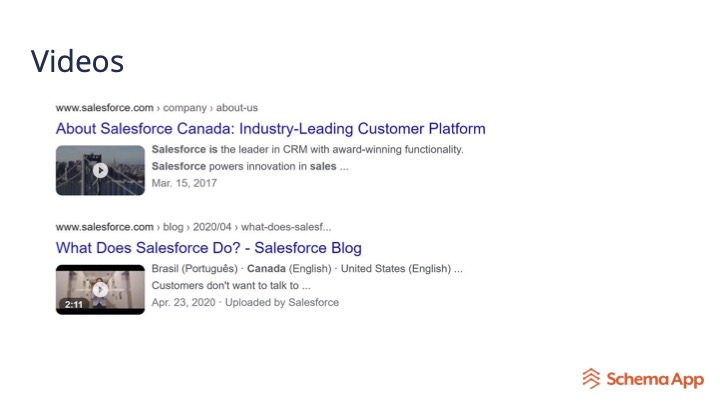Select the Videos slide heading
This screenshot has width=720, height=405.
[x=77, y=61]
